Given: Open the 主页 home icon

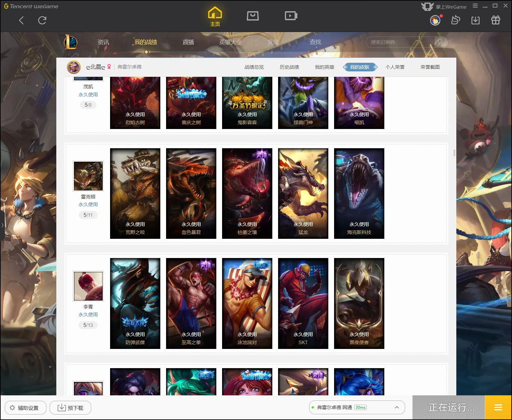Looking at the screenshot, I should pos(215,16).
